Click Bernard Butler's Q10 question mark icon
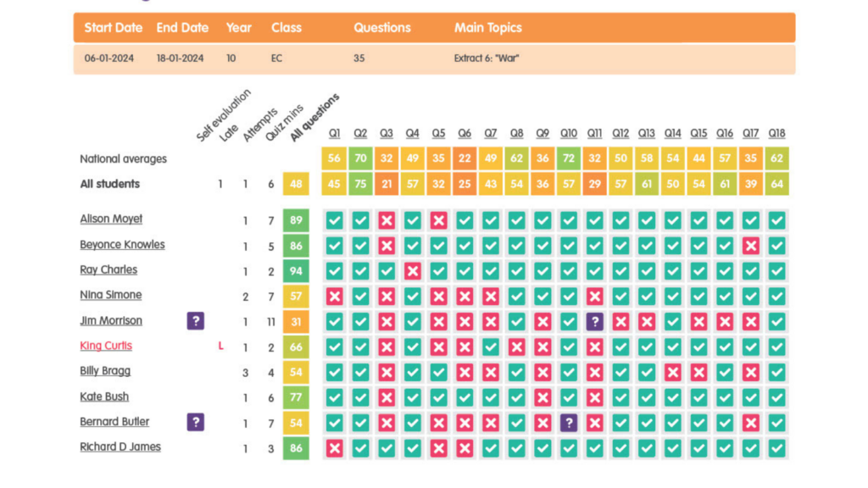Screen dimensions: 868x488 (569, 422)
